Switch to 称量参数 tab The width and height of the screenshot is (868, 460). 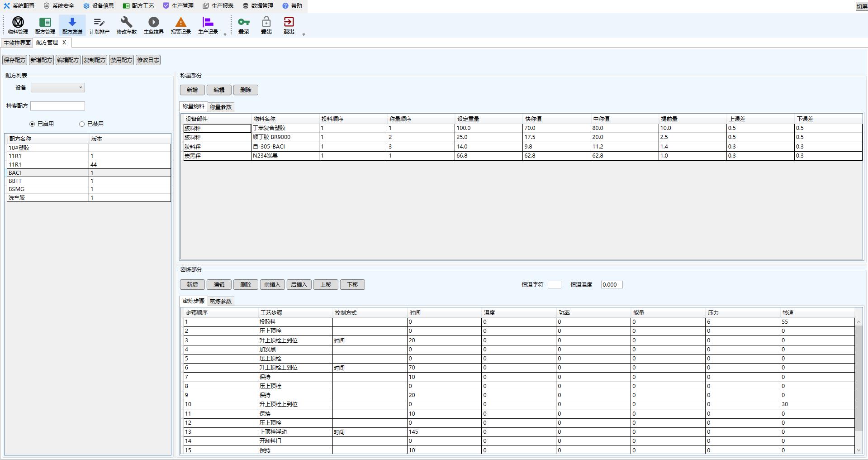click(221, 107)
